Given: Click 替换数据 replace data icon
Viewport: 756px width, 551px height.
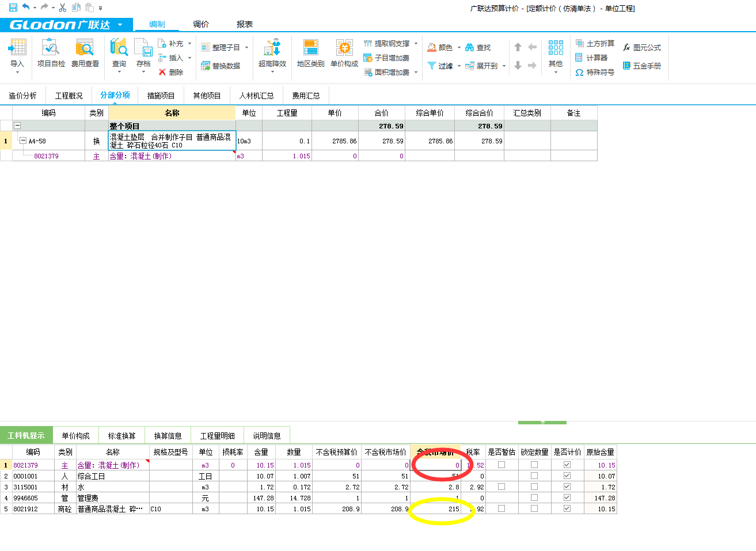Looking at the screenshot, I should coord(206,66).
